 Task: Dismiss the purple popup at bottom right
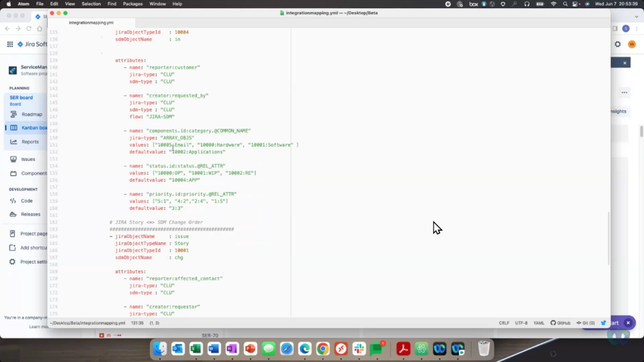[x=628, y=323]
